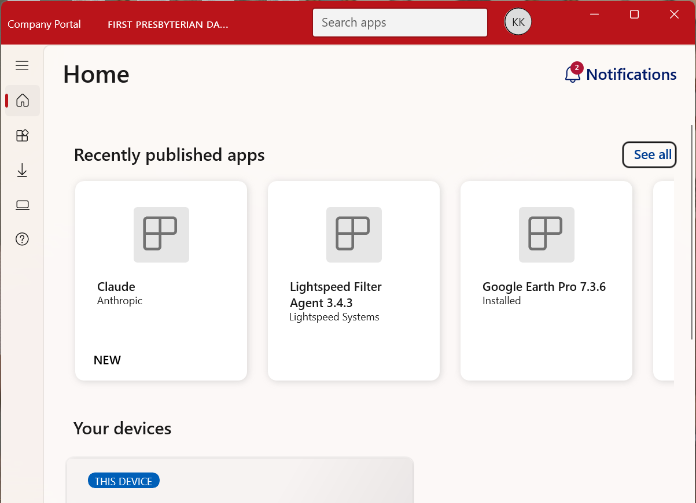Click the Recently published apps heading
The image size is (696, 503).
[169, 155]
